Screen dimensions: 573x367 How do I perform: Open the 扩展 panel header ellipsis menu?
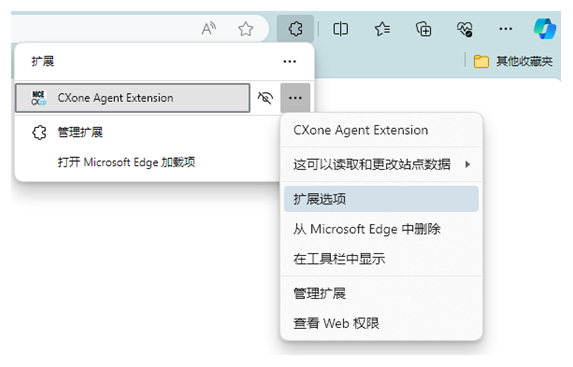coord(289,61)
